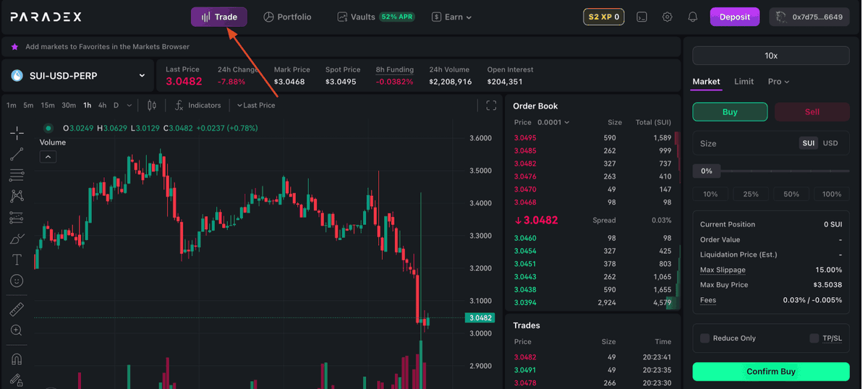Enable the TP/SL checkbox
868x389 pixels.
coord(814,338)
